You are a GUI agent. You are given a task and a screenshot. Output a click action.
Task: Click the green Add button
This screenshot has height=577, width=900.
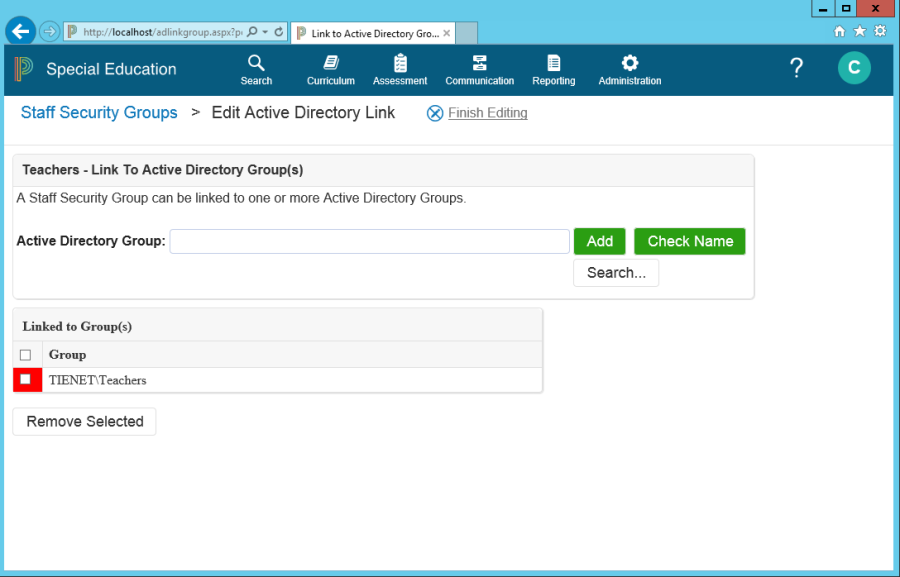point(599,241)
